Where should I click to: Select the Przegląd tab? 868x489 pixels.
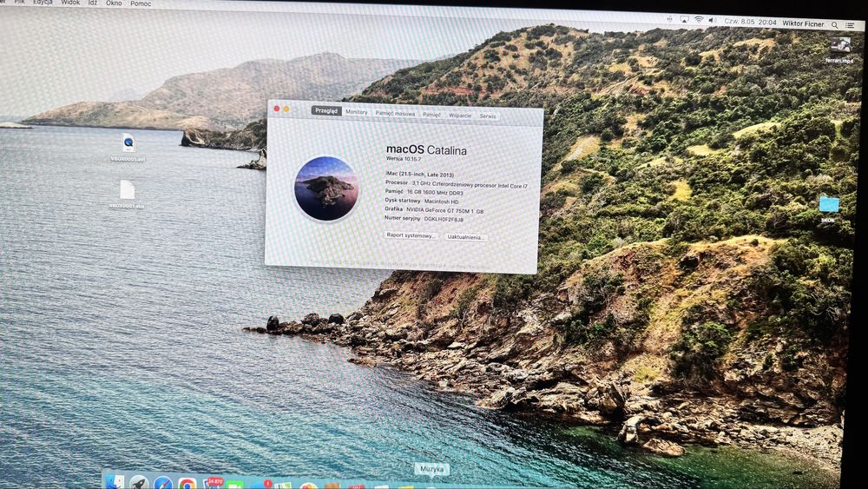pyautogui.click(x=326, y=111)
